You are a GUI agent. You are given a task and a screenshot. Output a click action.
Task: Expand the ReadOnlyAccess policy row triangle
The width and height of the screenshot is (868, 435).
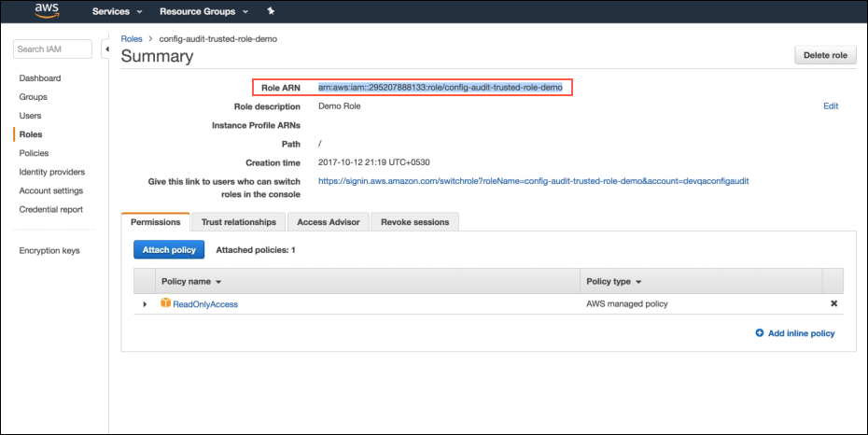pos(145,304)
